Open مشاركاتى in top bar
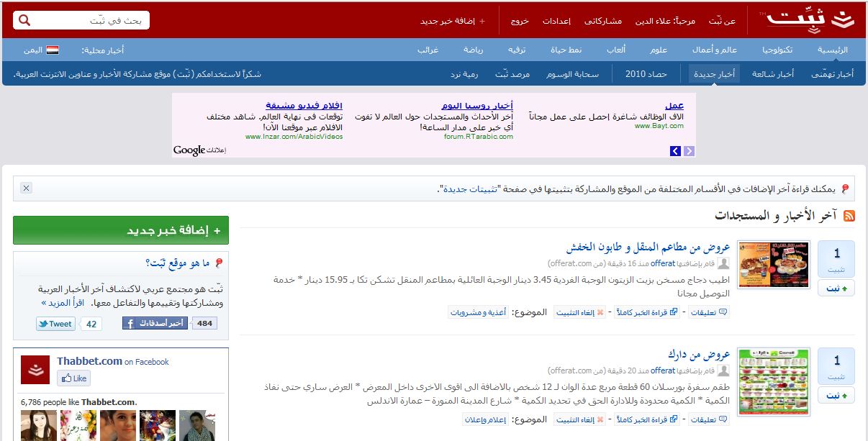Screen dimensions: 868x441 603,22
